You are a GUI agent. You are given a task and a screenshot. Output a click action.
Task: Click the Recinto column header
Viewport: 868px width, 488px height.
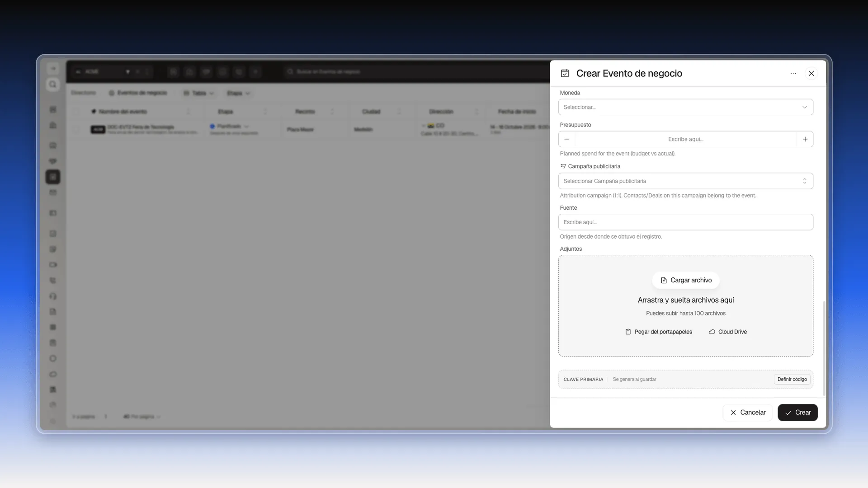click(305, 112)
